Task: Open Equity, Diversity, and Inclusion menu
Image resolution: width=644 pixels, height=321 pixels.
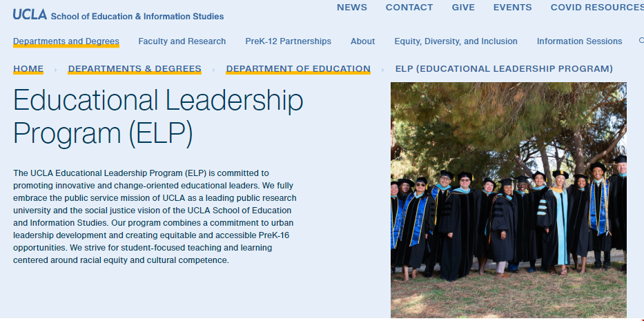Action: [x=456, y=41]
